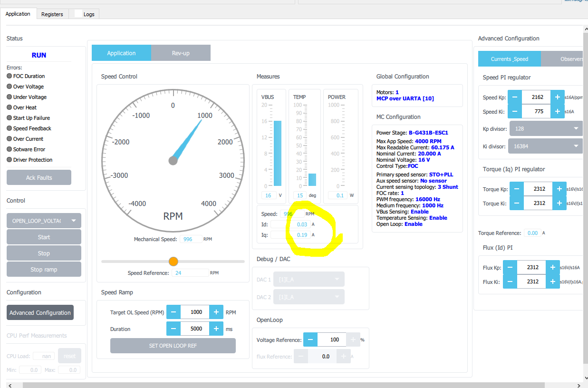The height and width of the screenshot is (388, 588).
Task: Open the Kp divisor dropdown
Action: [x=546, y=128]
